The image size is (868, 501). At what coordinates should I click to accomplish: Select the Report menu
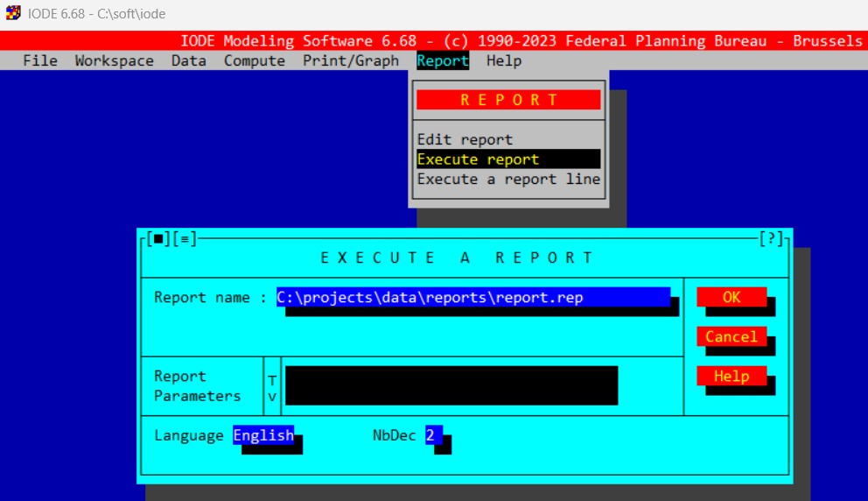[443, 61]
